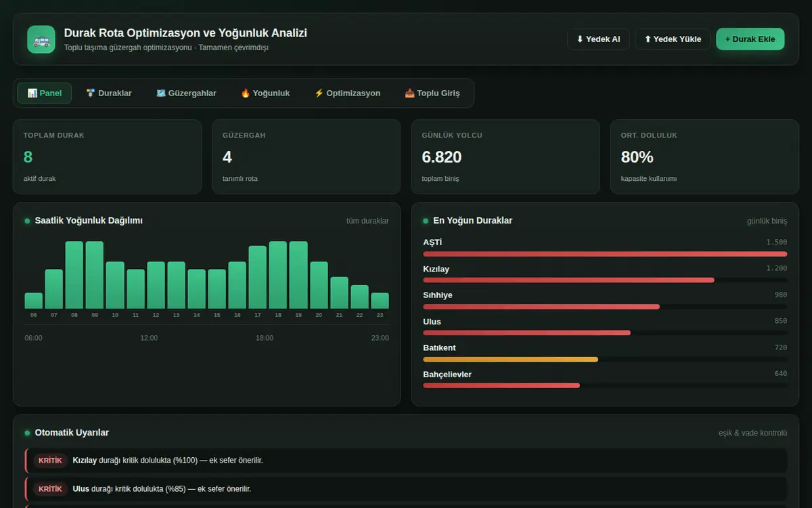
Task: Click the Bahçelievler progress bar
Action: (x=501, y=385)
